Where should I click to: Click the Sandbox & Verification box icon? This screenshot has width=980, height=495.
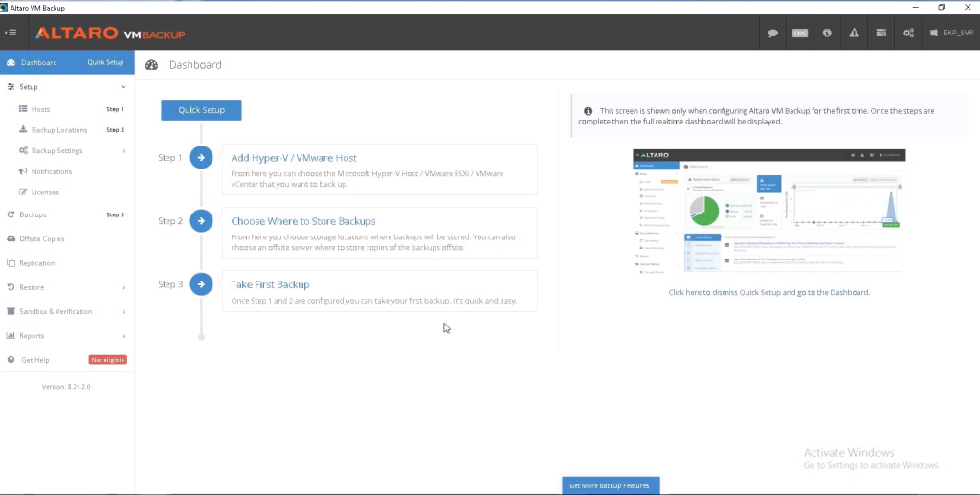[x=11, y=311]
